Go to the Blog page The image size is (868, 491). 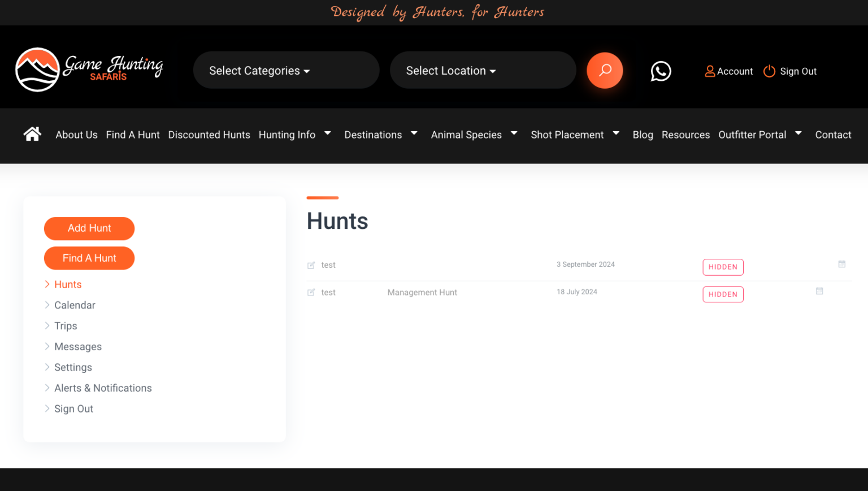[x=643, y=134]
